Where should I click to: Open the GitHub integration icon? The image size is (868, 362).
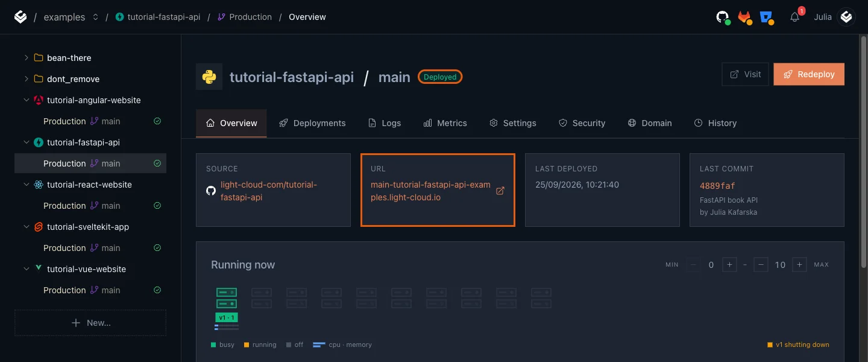pos(723,17)
